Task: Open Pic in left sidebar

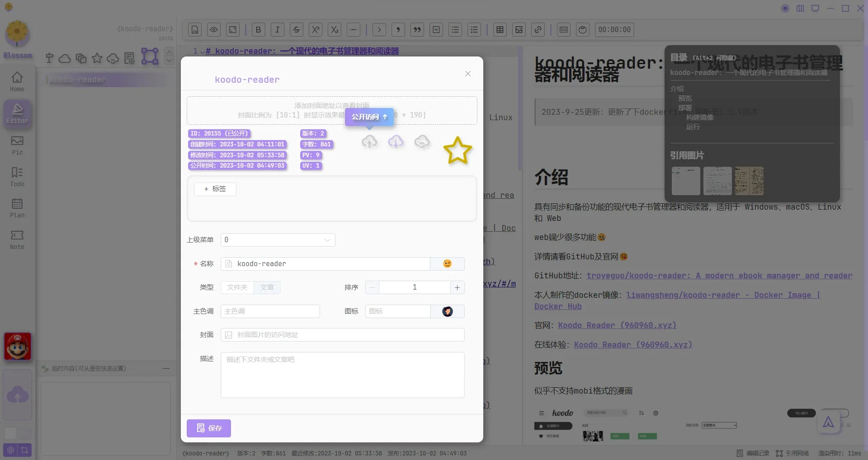Action: tap(17, 146)
